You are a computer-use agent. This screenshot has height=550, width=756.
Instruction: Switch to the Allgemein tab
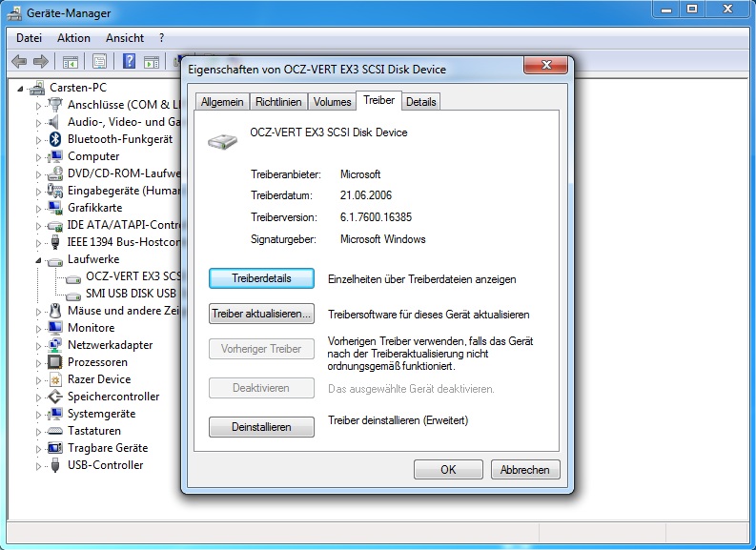pos(222,102)
